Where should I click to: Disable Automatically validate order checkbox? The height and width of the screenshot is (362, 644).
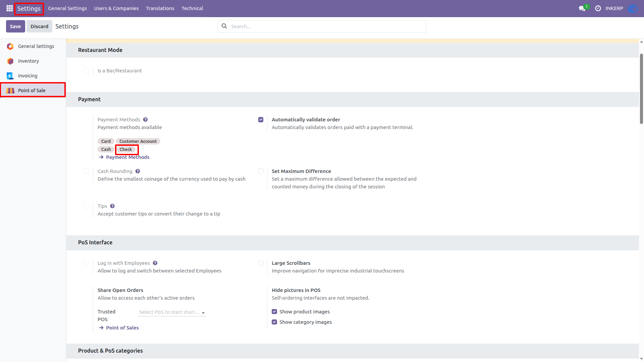(261, 120)
